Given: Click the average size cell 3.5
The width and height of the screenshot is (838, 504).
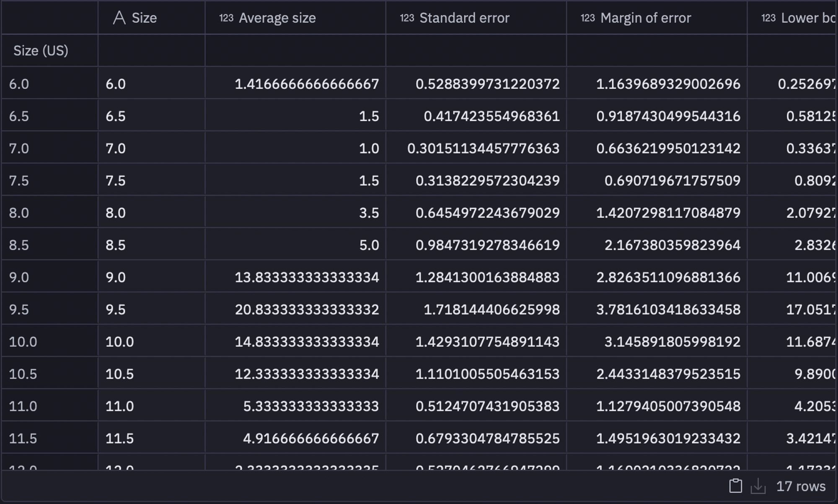Looking at the screenshot, I should coord(369,213).
